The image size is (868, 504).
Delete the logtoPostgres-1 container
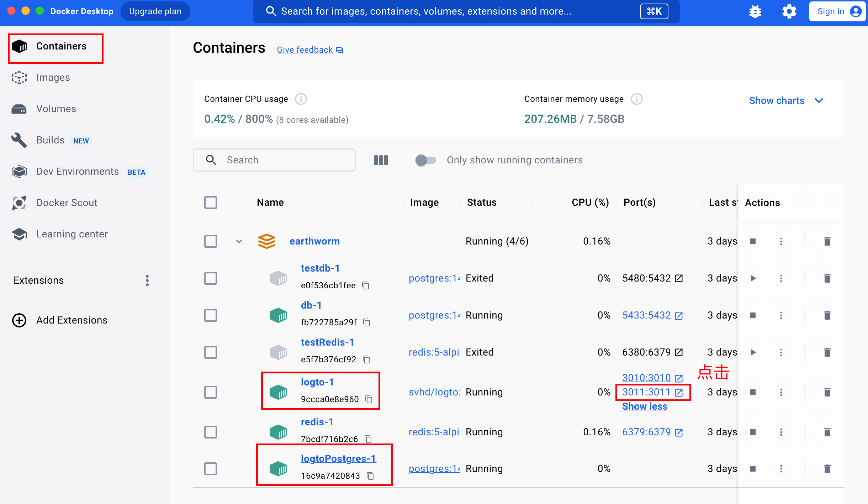827,469
